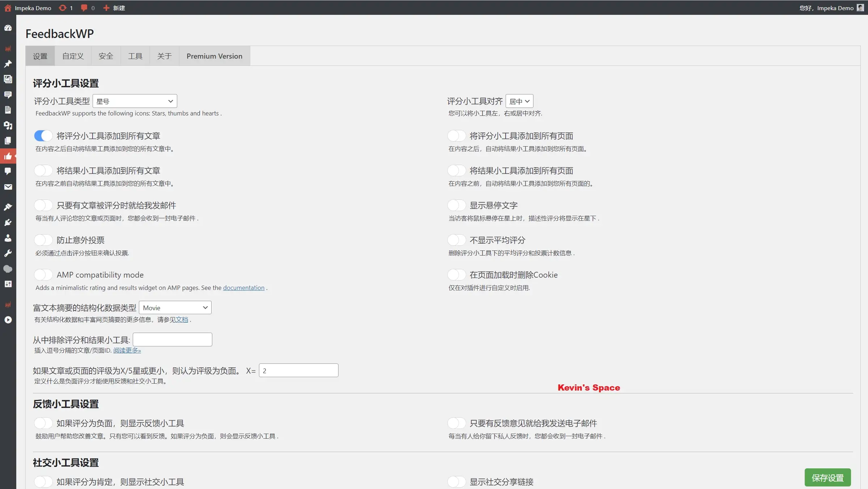The height and width of the screenshot is (489, 868).
Task: Click the exclude posts ID input field
Action: pyautogui.click(x=172, y=339)
